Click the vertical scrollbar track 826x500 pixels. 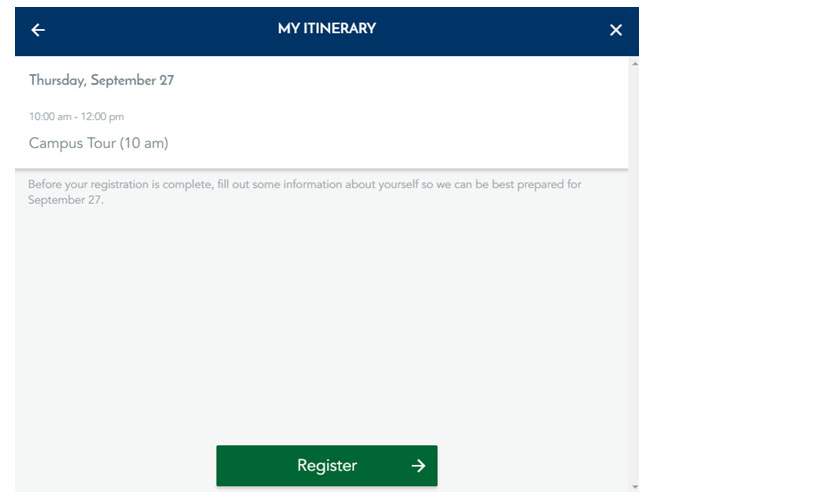point(634,275)
